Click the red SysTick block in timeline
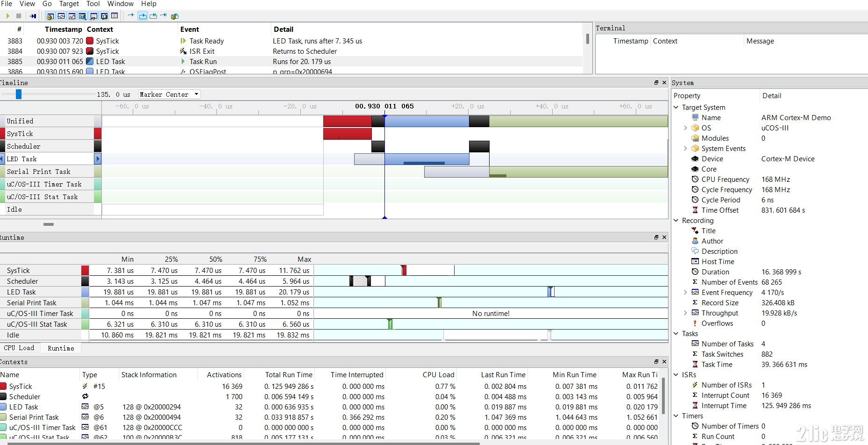Image resolution: width=868 pixels, height=445 pixels. (347, 134)
